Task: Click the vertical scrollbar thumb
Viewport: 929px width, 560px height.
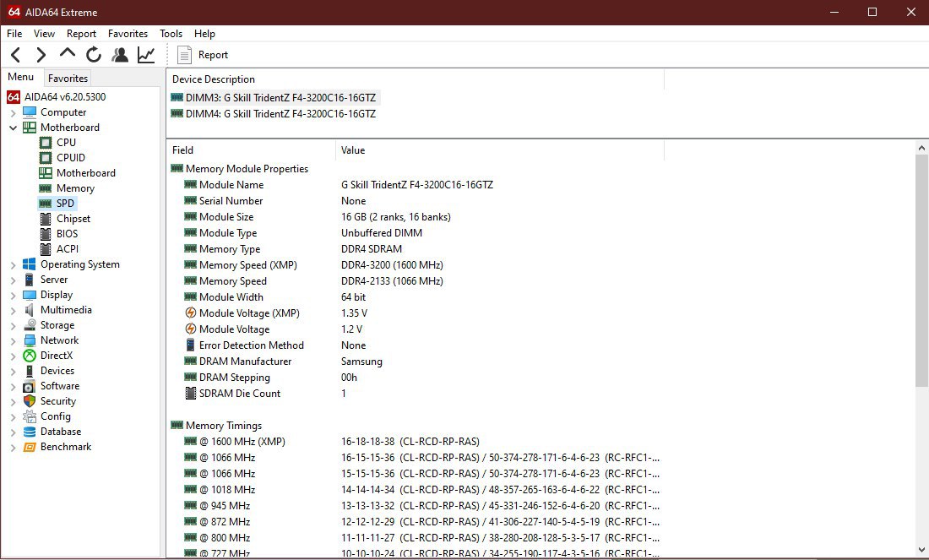Action: 921,271
